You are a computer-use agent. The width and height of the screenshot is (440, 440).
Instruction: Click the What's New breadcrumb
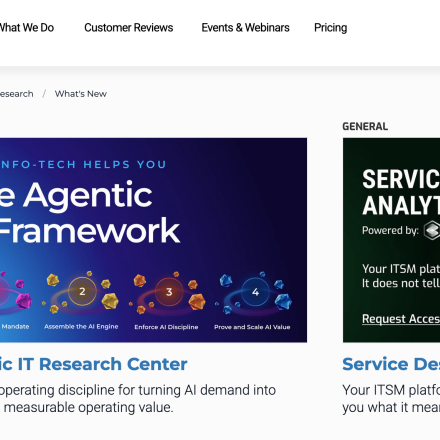tap(81, 94)
